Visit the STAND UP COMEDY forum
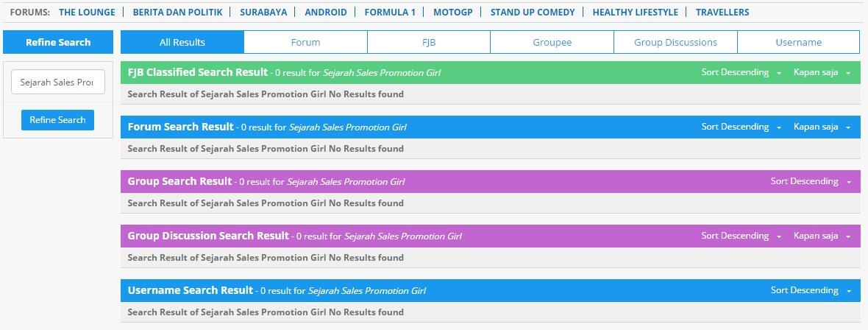 [x=533, y=13]
